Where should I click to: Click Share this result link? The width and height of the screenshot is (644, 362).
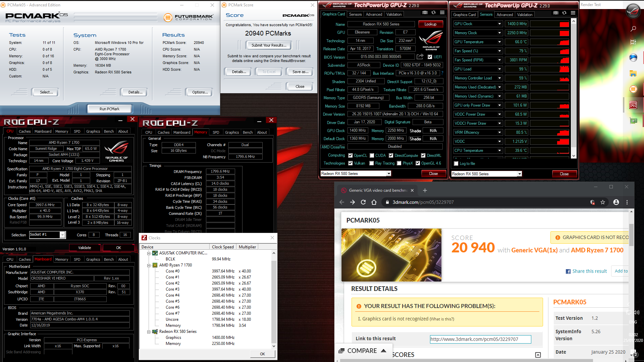[590, 271]
